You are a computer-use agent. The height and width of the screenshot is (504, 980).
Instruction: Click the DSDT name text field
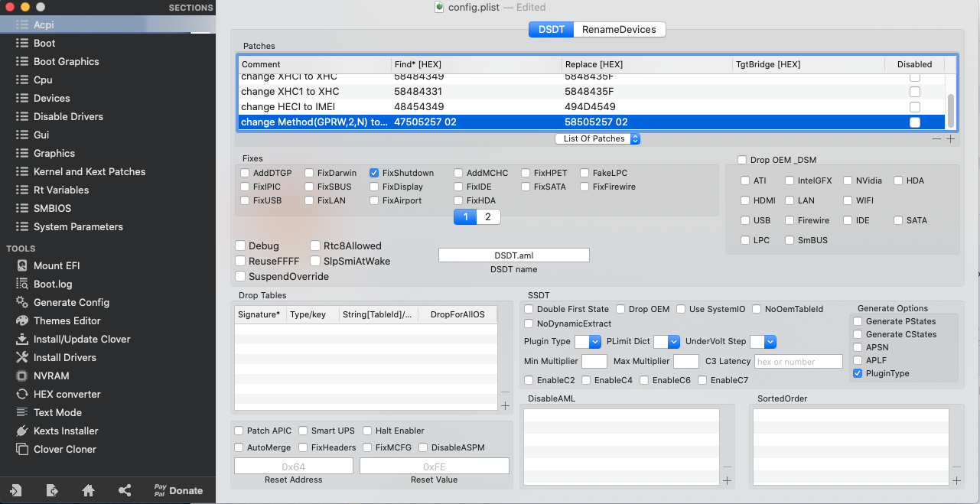click(513, 255)
